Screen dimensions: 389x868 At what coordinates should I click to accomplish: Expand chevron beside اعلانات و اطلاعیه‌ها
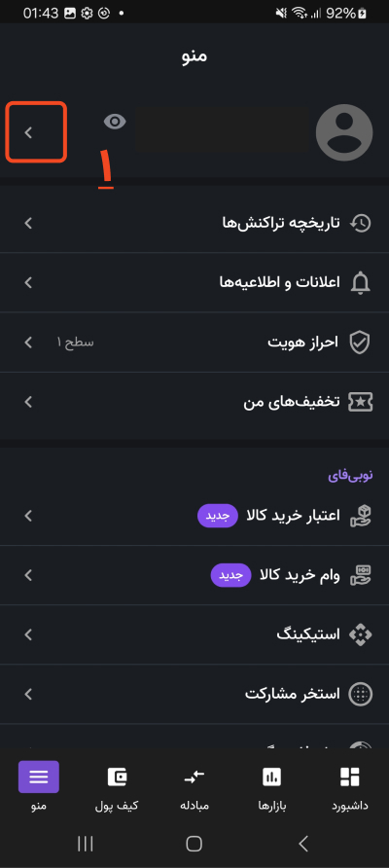(x=29, y=283)
